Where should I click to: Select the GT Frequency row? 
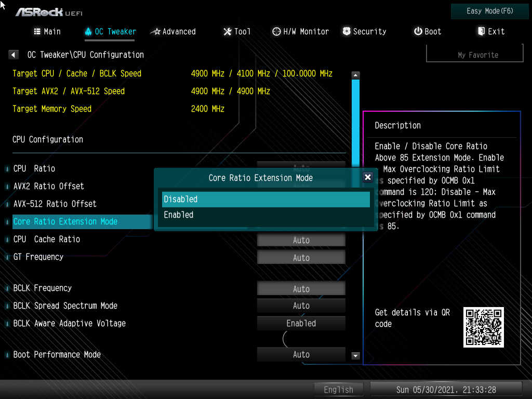(179, 257)
